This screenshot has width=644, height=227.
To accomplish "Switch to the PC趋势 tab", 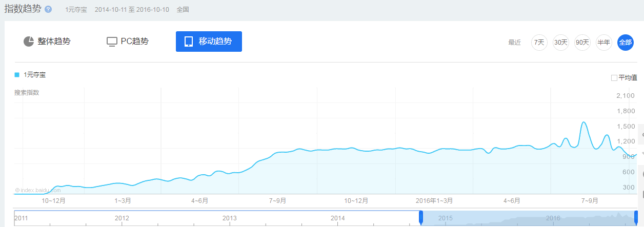I will (128, 42).
